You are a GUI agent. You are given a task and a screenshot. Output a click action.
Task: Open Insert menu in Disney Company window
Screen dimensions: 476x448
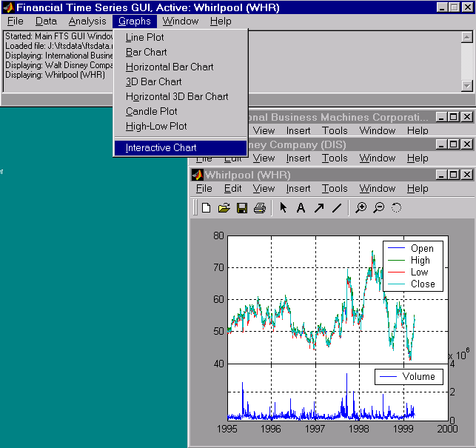coord(298,158)
